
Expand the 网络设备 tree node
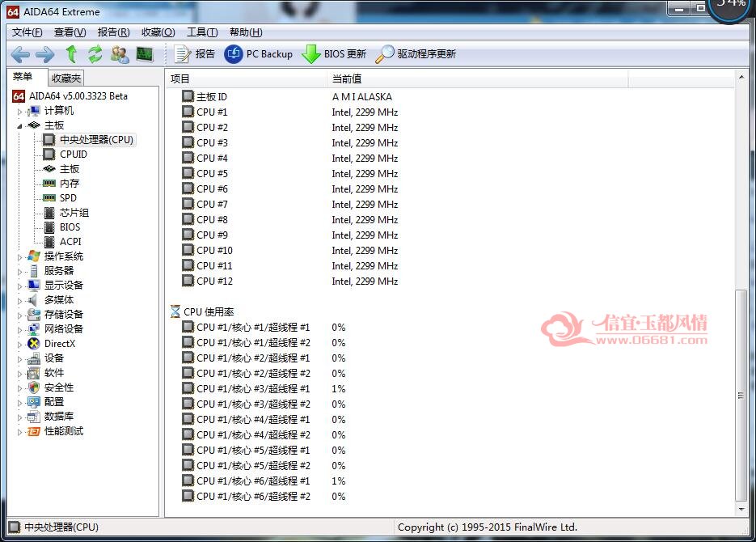coord(19,330)
